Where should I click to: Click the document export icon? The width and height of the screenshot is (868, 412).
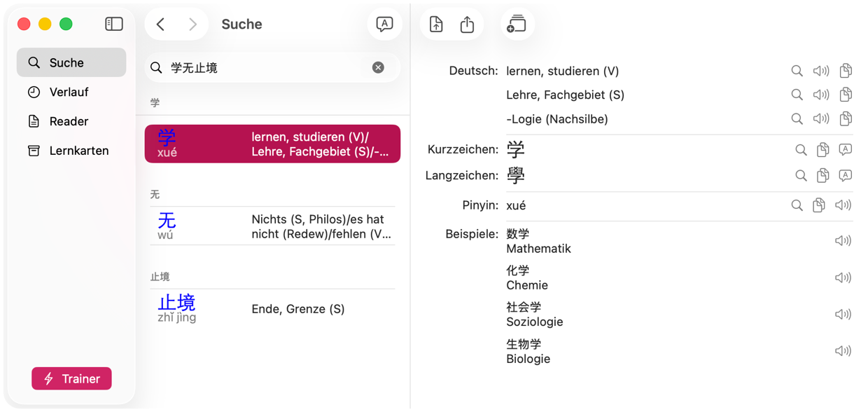[x=436, y=25]
